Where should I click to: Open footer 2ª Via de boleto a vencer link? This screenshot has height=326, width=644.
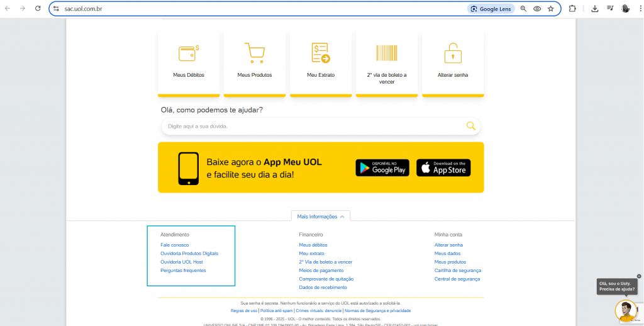pyautogui.click(x=326, y=262)
